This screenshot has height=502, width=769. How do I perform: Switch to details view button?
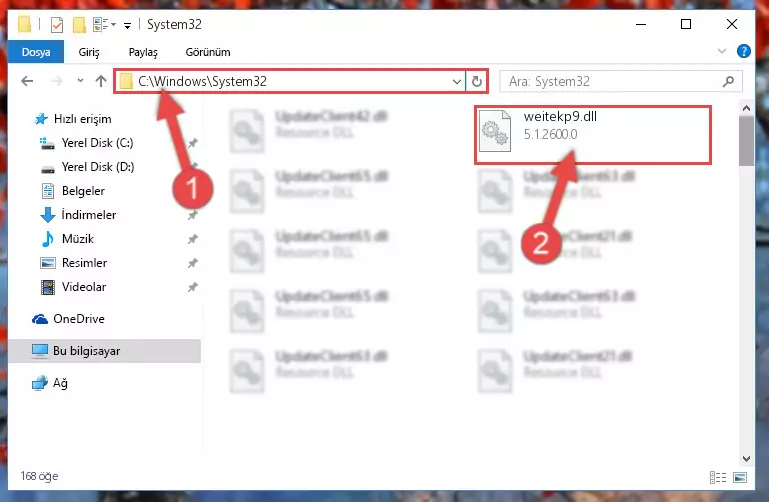718,477
